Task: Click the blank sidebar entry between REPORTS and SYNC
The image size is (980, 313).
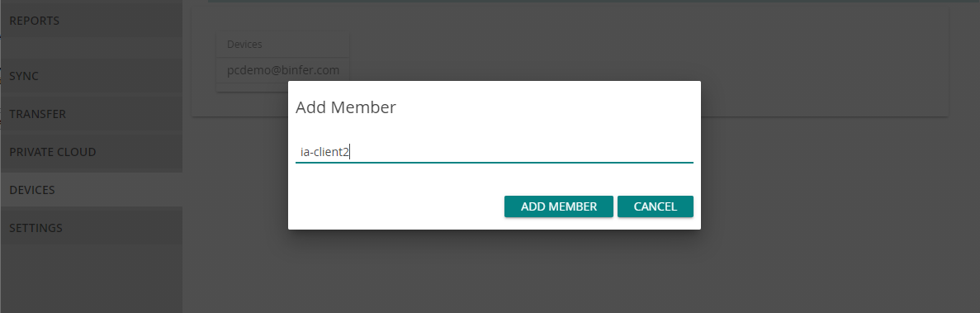Action: (92, 48)
